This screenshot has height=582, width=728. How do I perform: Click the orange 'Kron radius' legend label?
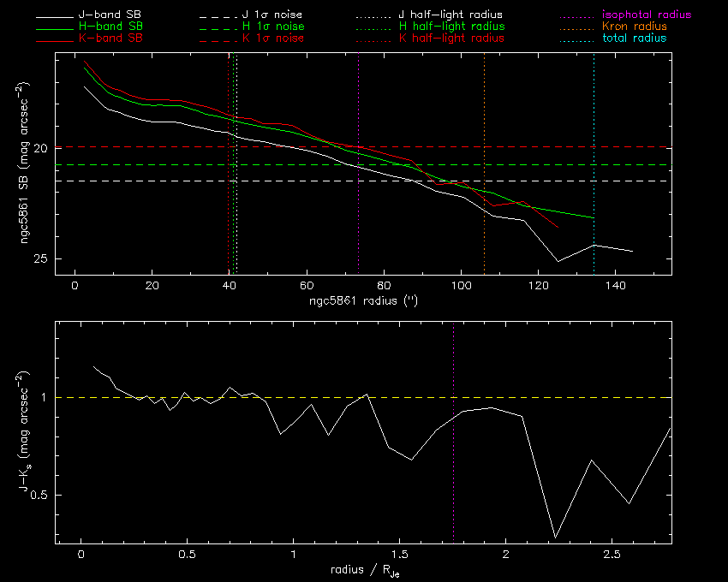tap(634, 27)
